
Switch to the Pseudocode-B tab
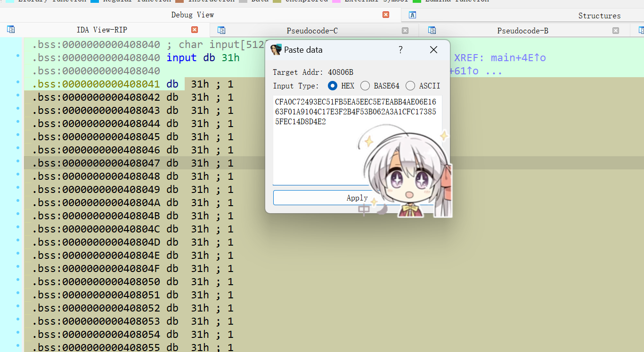pos(522,31)
